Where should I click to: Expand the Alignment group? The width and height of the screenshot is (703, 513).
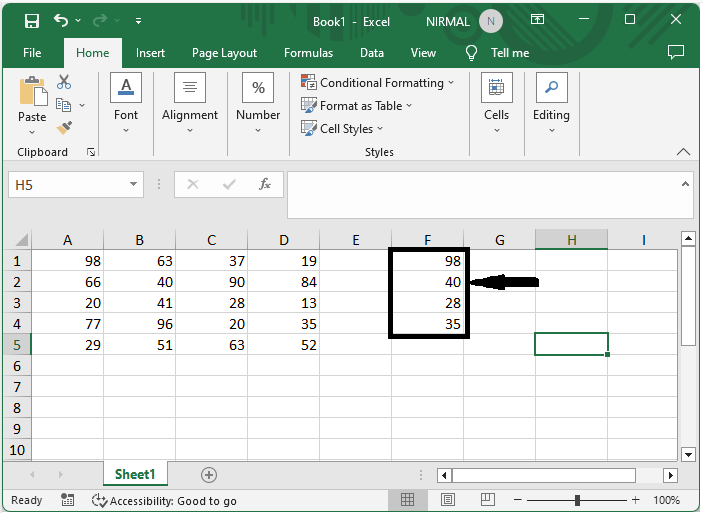click(x=190, y=103)
